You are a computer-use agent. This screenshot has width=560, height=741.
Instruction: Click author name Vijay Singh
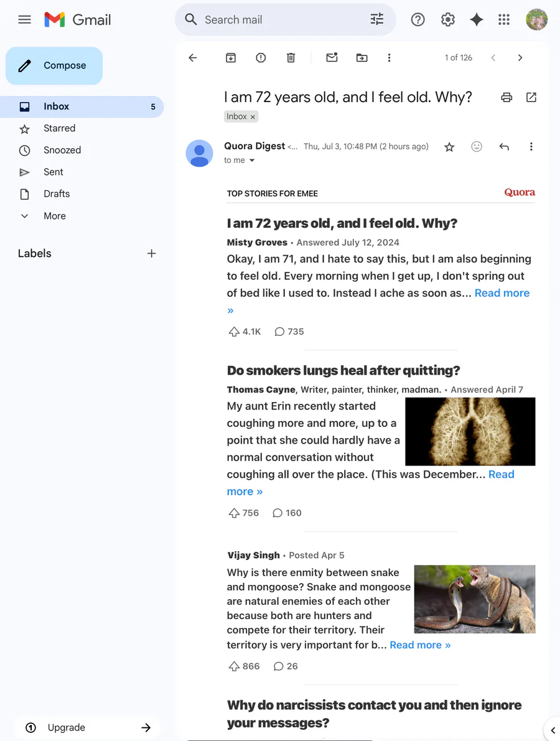tap(253, 555)
